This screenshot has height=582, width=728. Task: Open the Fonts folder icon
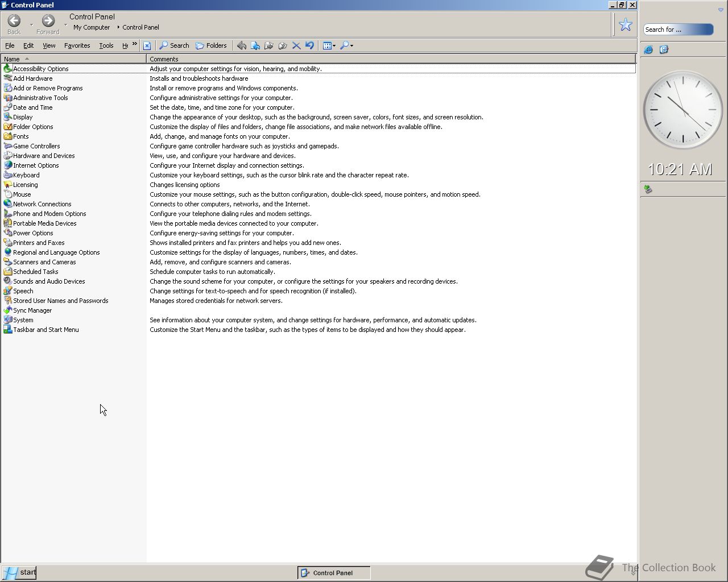[x=7, y=136]
